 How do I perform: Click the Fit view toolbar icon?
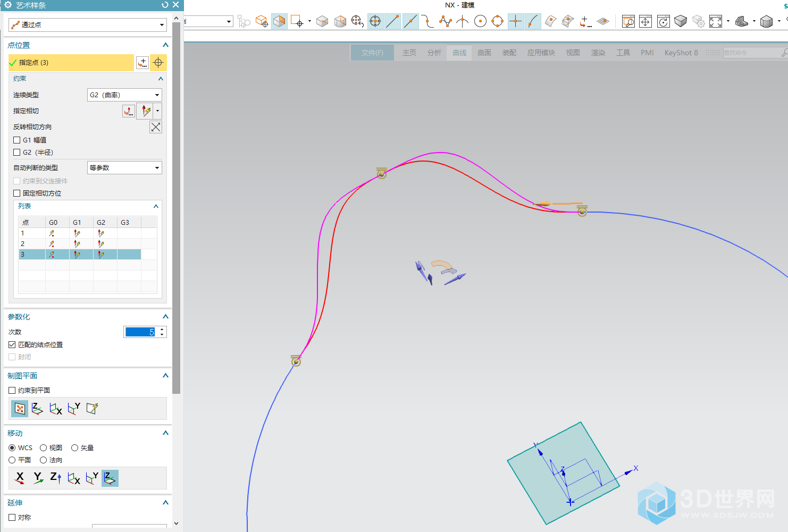tap(716, 21)
